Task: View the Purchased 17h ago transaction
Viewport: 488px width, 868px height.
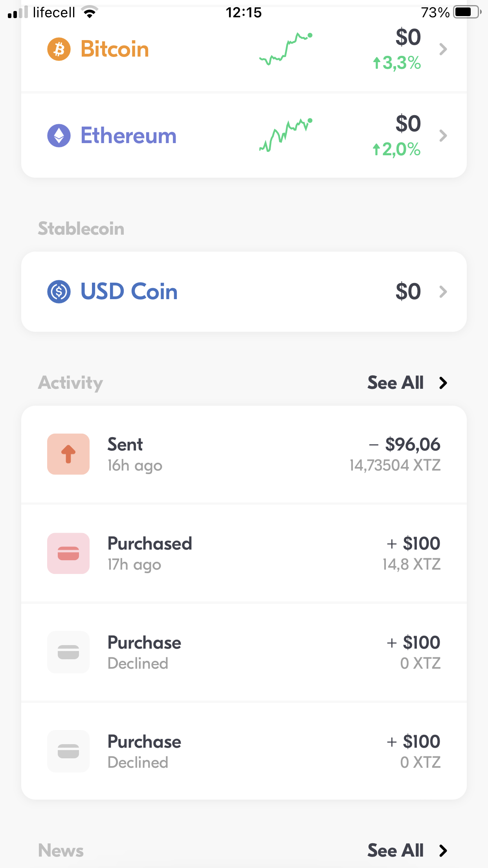Action: (244, 553)
